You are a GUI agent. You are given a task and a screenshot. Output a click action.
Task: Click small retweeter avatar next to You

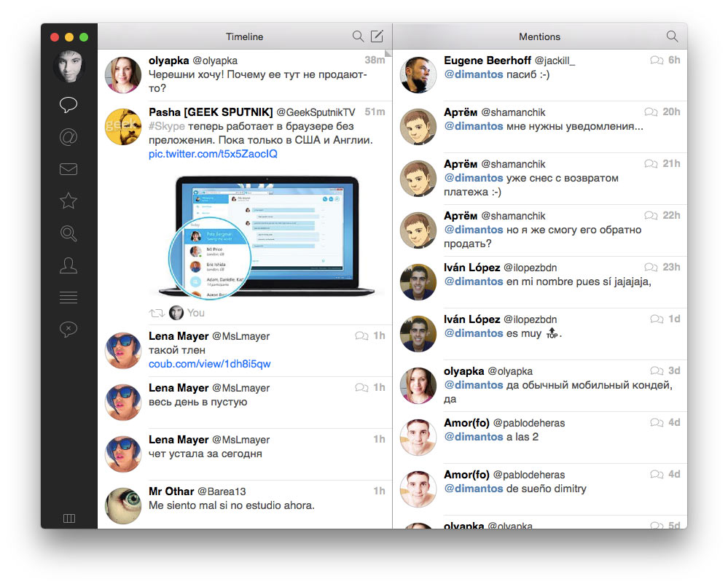(x=176, y=313)
